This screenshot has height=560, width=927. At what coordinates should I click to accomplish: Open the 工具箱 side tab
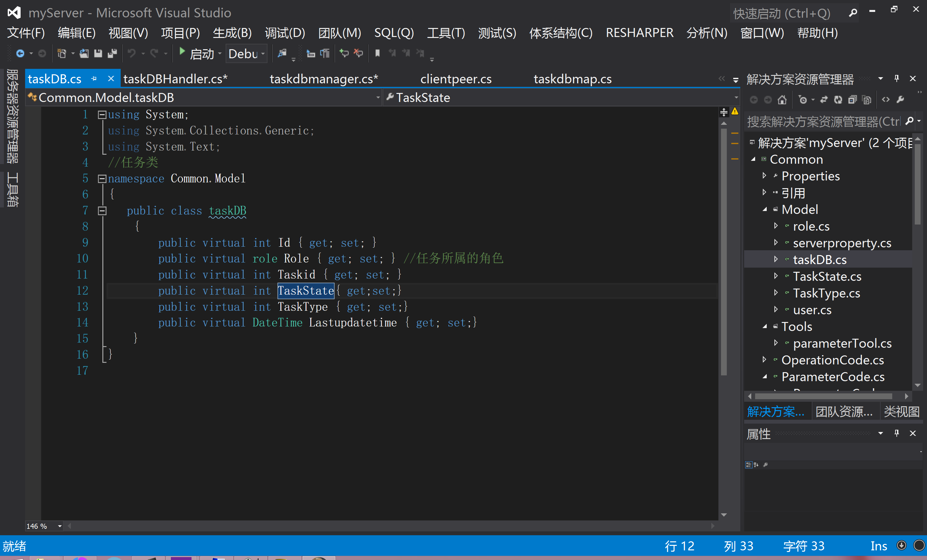coord(13,189)
